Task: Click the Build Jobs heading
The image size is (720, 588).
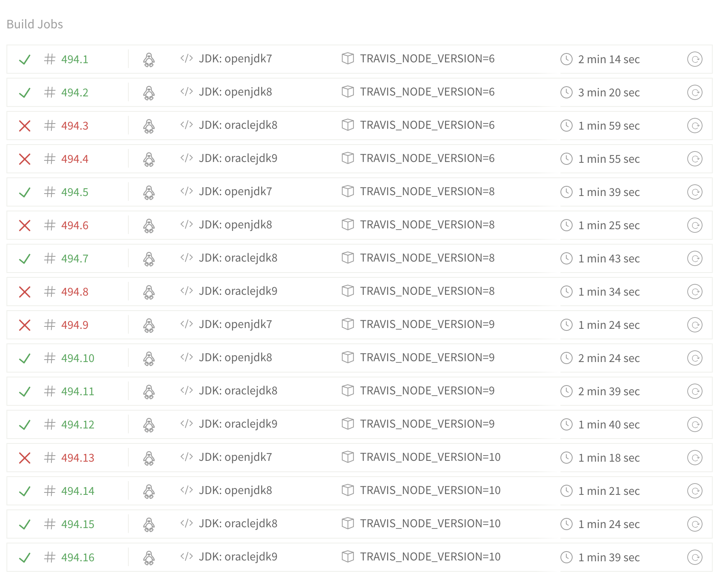Action: pyautogui.click(x=35, y=24)
